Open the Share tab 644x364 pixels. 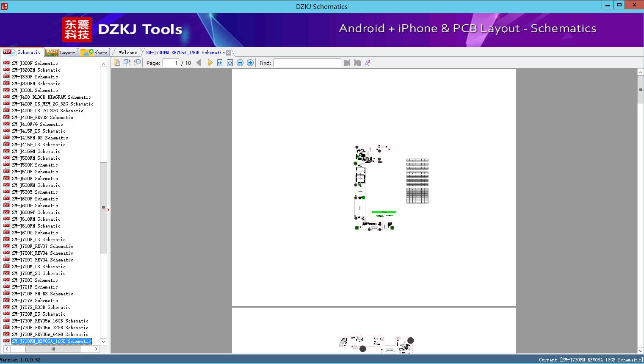point(94,53)
